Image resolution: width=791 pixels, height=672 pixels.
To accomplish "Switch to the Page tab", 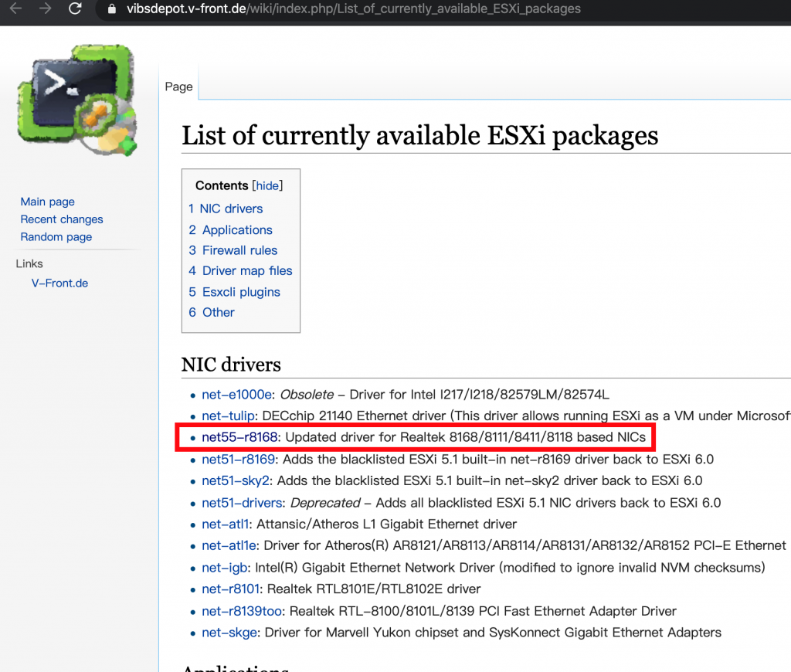I will click(178, 87).
